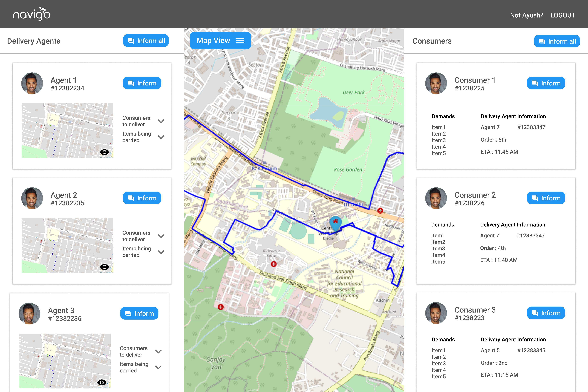Image resolution: width=588 pixels, height=392 pixels.
Task: Open Consumer 2 profile photo
Action: coord(436,198)
